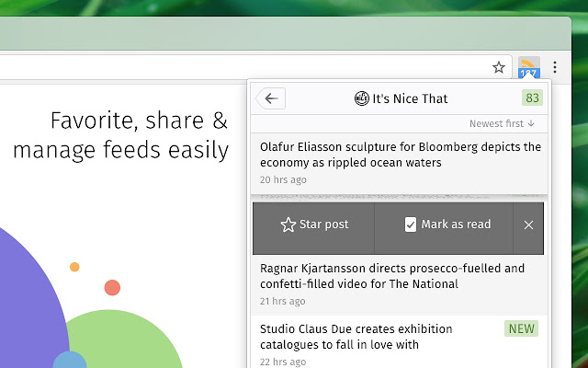Viewport: 588px width, 368px height.
Task: Go back using the arrow button
Action: point(271,98)
